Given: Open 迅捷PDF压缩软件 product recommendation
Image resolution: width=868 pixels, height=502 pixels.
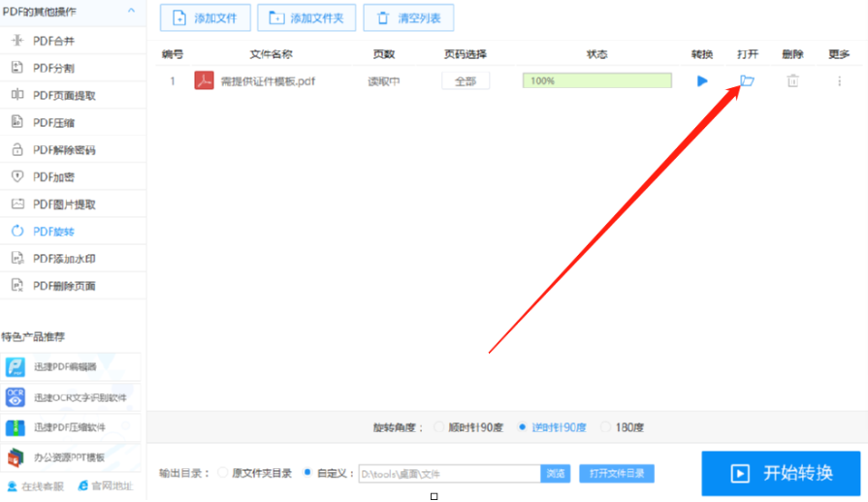Looking at the screenshot, I should (x=70, y=427).
